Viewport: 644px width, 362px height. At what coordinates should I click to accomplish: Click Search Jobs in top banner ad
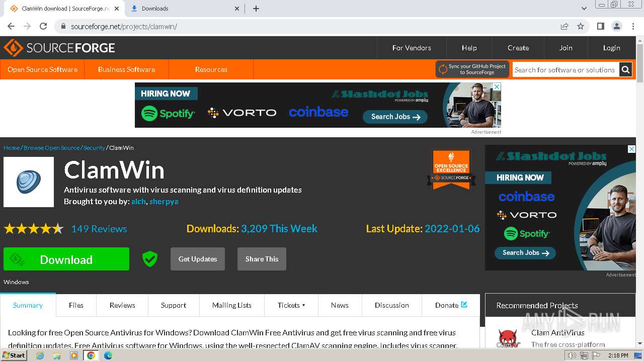395,117
